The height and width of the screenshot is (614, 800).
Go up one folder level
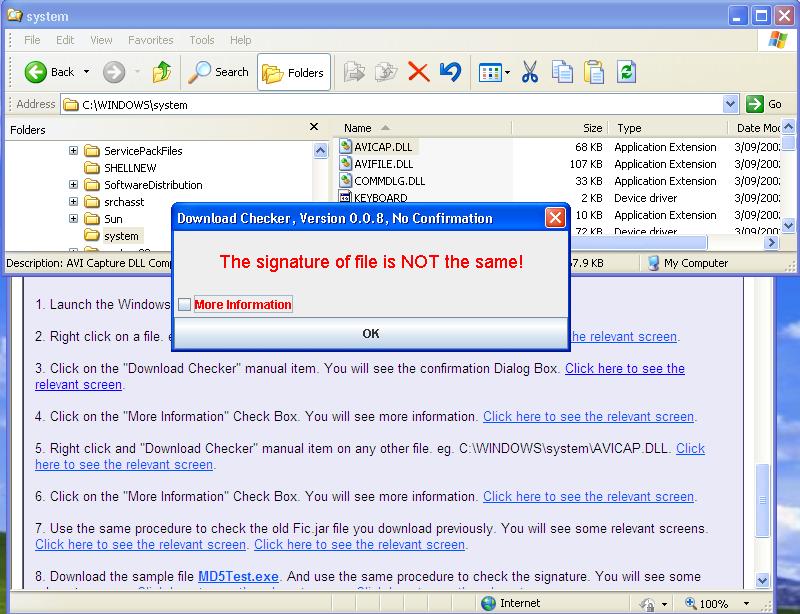click(x=162, y=72)
